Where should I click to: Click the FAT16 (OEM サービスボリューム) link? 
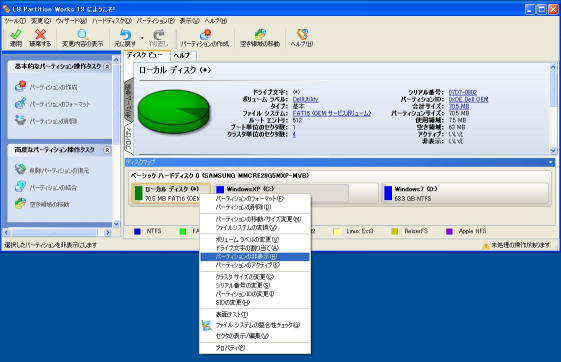coord(332,113)
